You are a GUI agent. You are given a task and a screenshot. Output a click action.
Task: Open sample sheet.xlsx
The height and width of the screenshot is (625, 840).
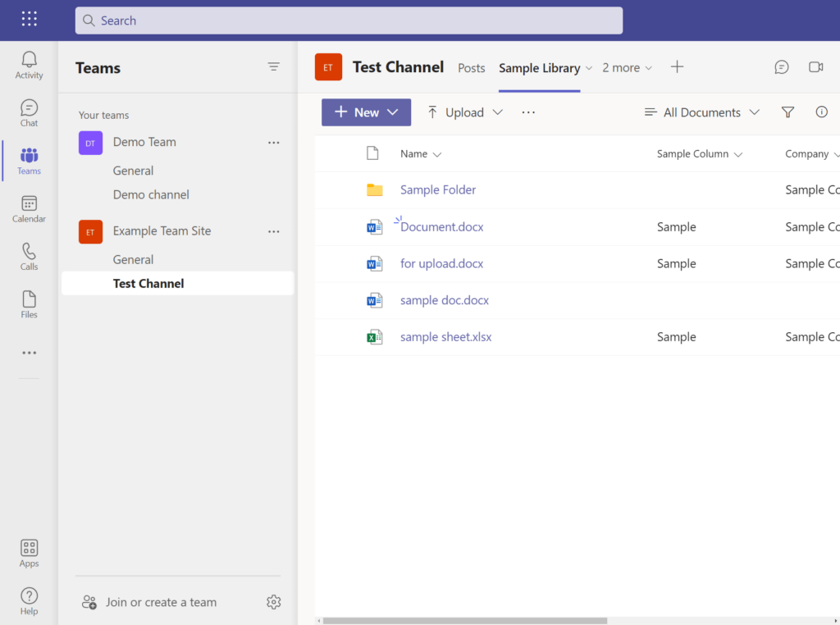445,337
